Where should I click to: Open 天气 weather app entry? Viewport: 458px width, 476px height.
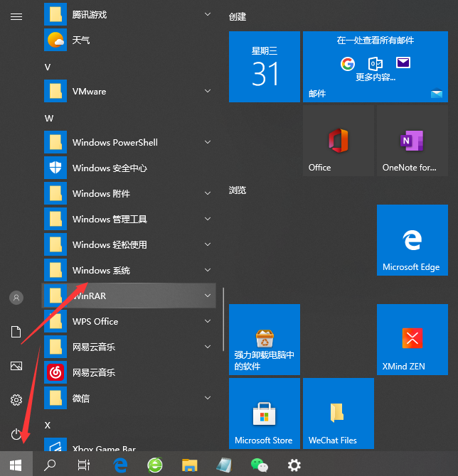(x=81, y=40)
